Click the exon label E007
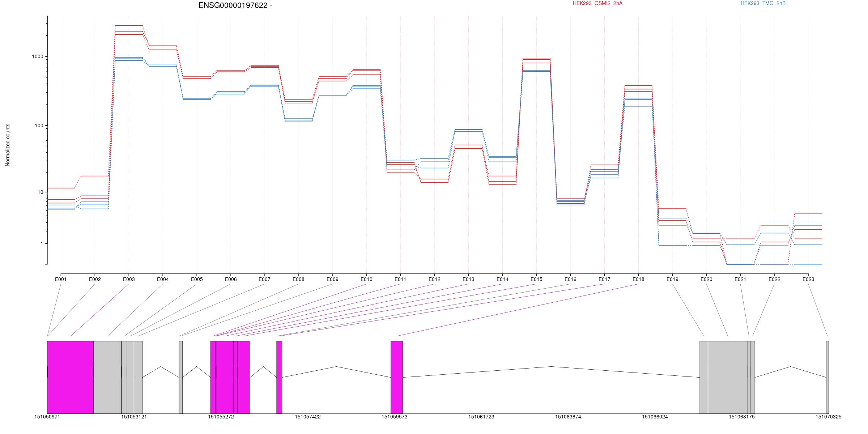 tap(264, 279)
